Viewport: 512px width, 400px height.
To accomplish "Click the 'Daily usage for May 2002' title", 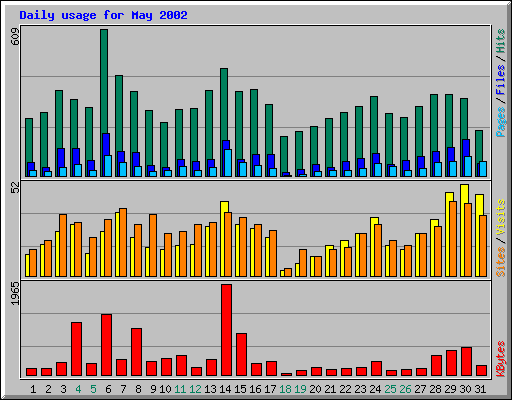I will coord(103,15).
